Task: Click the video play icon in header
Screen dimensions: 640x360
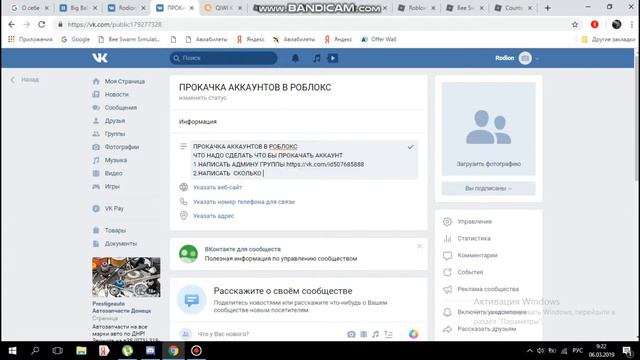Action: 333,58
